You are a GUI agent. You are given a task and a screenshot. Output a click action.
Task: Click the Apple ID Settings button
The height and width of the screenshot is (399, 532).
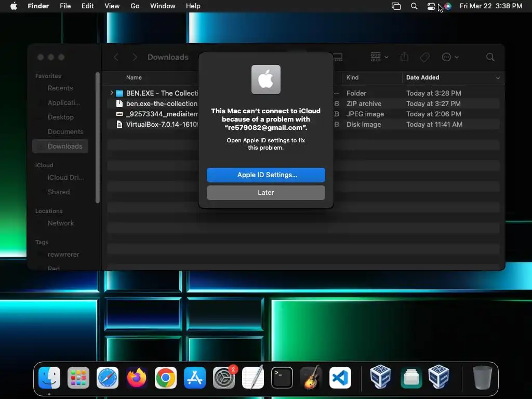266,175
